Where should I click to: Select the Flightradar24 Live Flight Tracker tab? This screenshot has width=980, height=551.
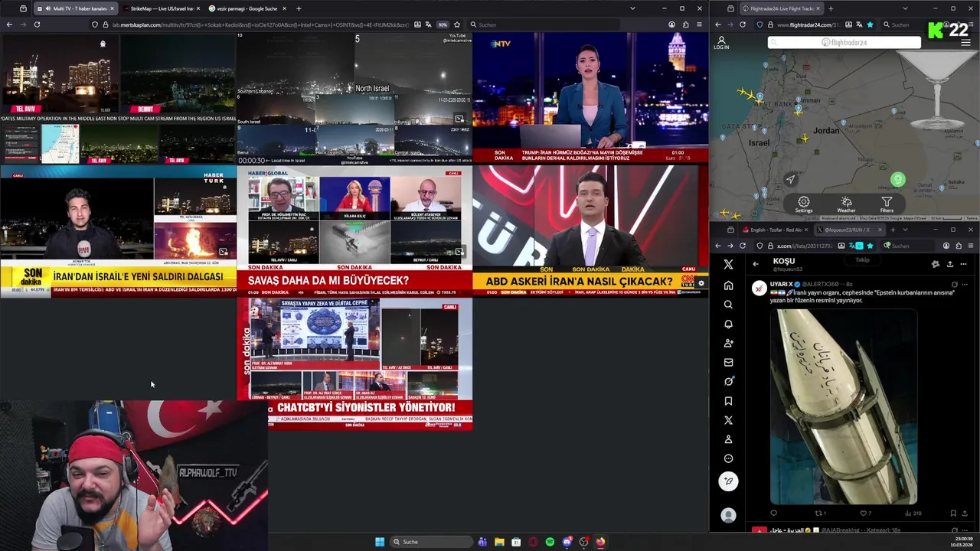pyautogui.click(x=781, y=8)
